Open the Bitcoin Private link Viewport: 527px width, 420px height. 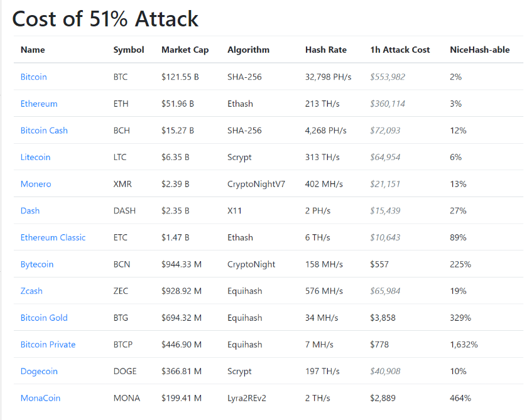click(48, 345)
